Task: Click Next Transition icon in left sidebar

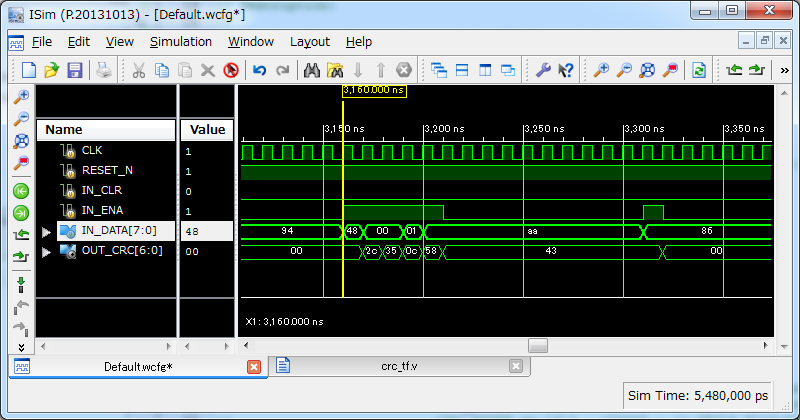Action: point(21,256)
